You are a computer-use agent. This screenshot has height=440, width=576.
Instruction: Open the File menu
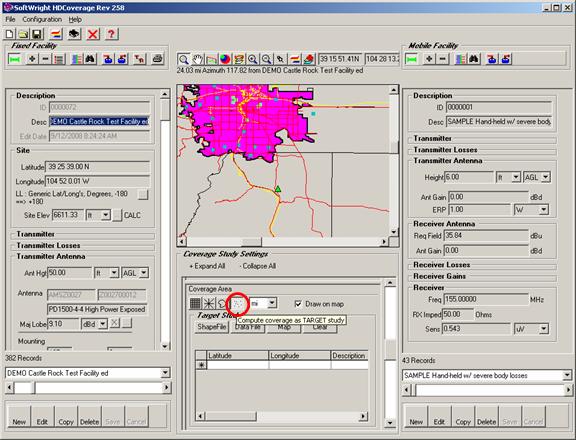[x=10, y=19]
